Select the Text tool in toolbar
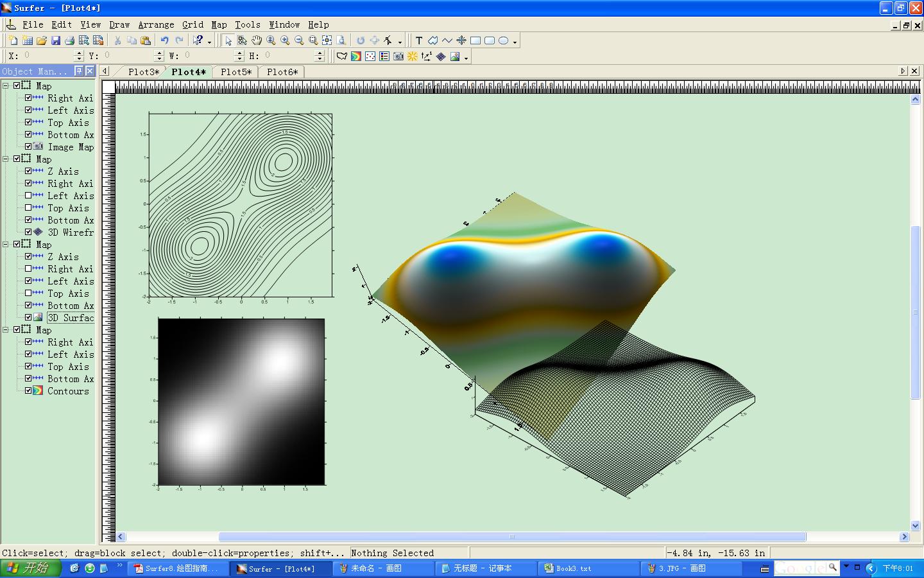This screenshot has height=578, width=924. [x=419, y=40]
